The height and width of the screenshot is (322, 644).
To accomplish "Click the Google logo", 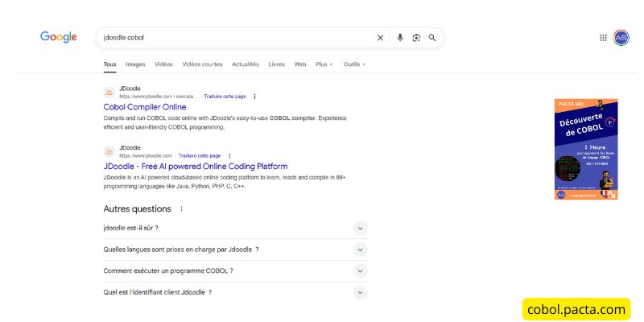I will pos(59,37).
